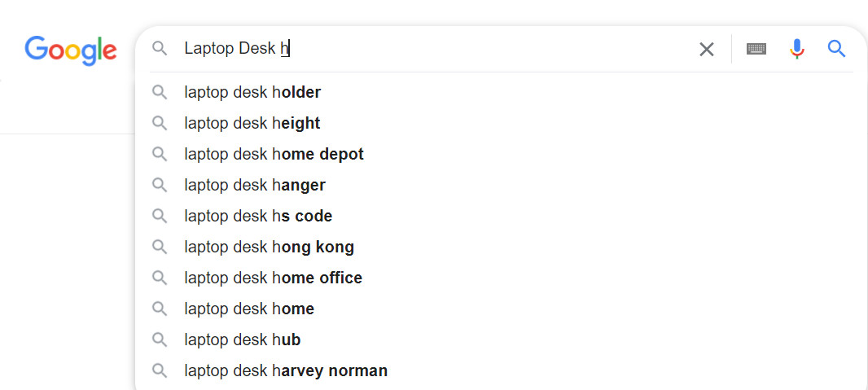Image resolution: width=868 pixels, height=390 pixels.
Task: Click magnifier icon beside 'laptop desk holder'
Action: [160, 92]
